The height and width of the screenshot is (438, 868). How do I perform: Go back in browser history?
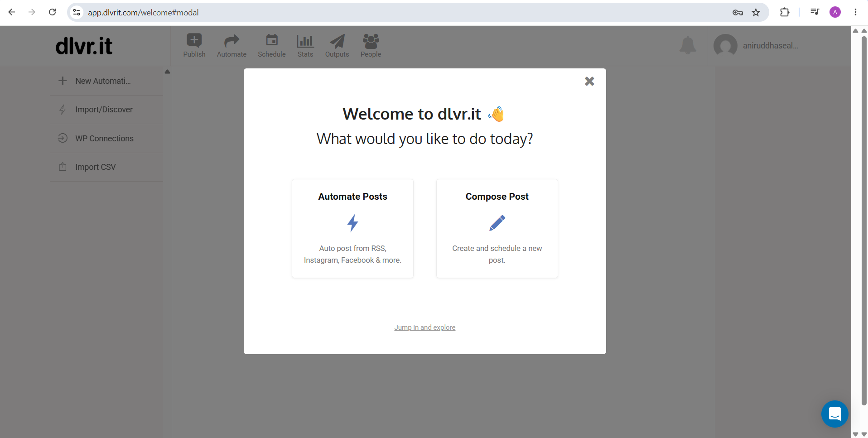(12, 12)
